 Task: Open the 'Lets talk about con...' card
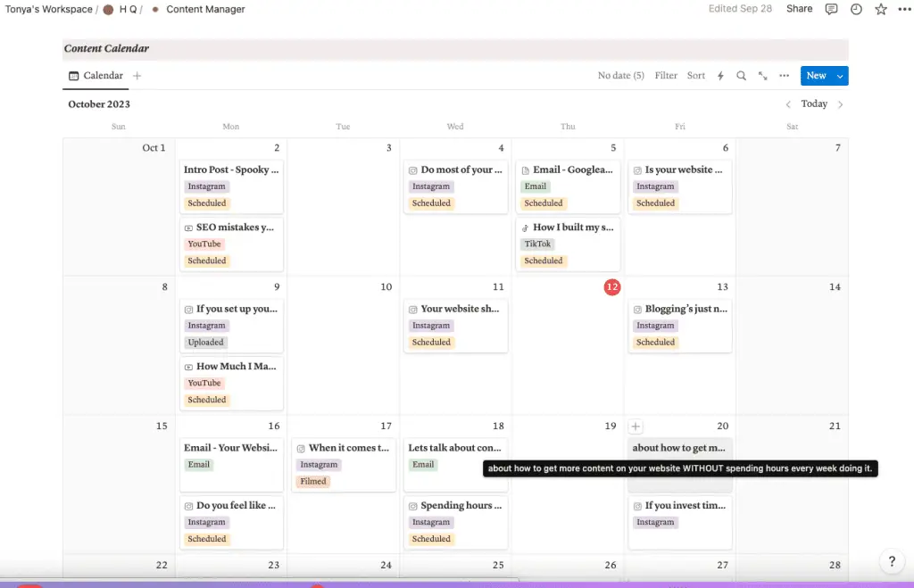(x=456, y=465)
